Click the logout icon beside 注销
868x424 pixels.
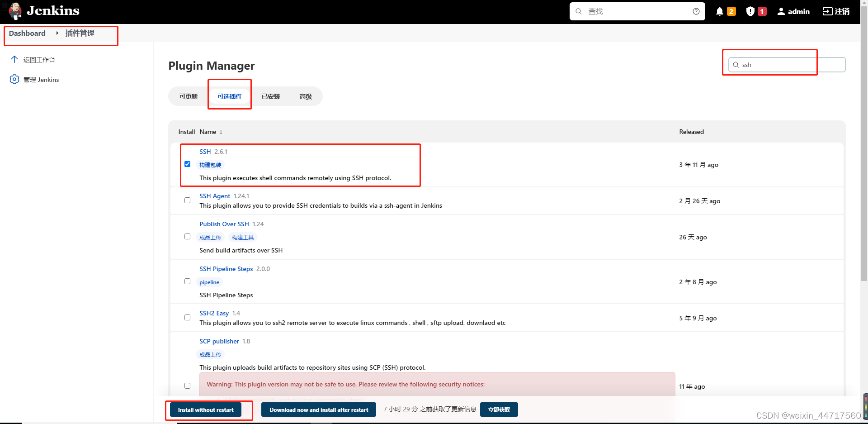click(x=827, y=11)
